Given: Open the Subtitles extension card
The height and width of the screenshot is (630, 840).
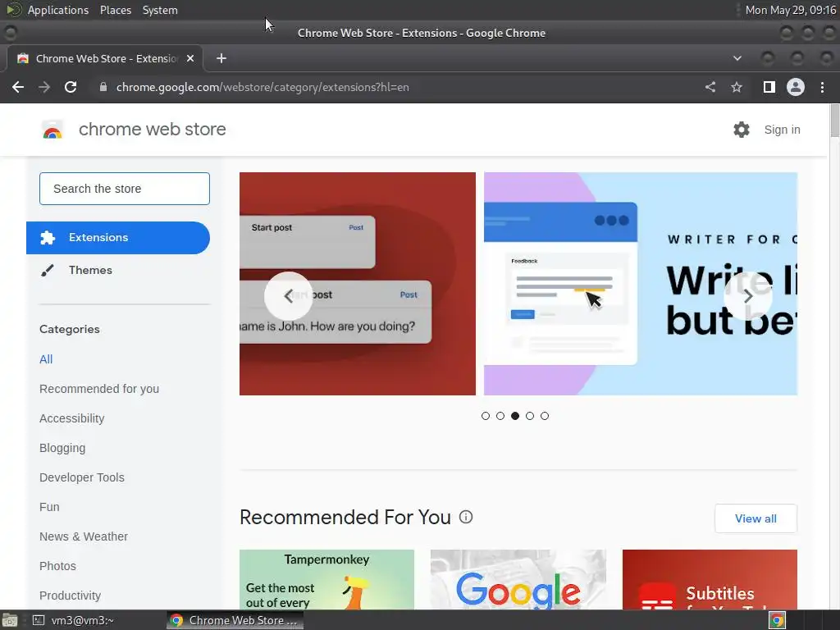Looking at the screenshot, I should tap(710, 580).
